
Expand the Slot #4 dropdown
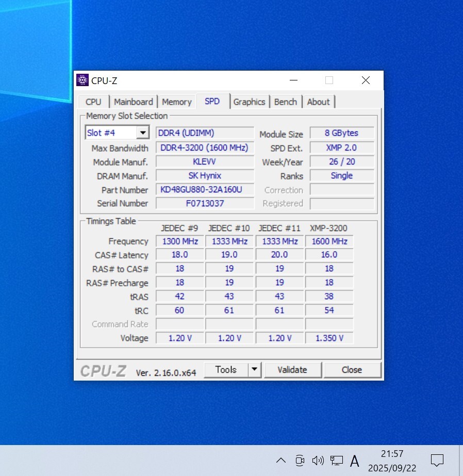143,133
